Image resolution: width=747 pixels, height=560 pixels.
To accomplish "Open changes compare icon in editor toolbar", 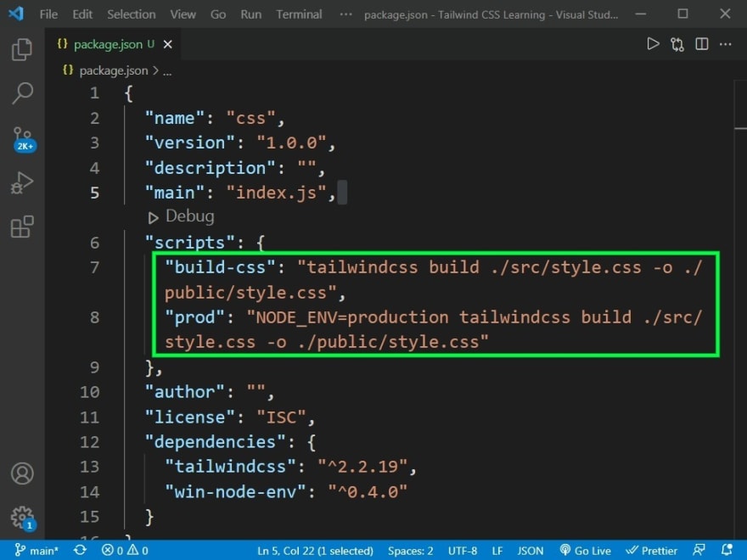I will pyautogui.click(x=677, y=44).
